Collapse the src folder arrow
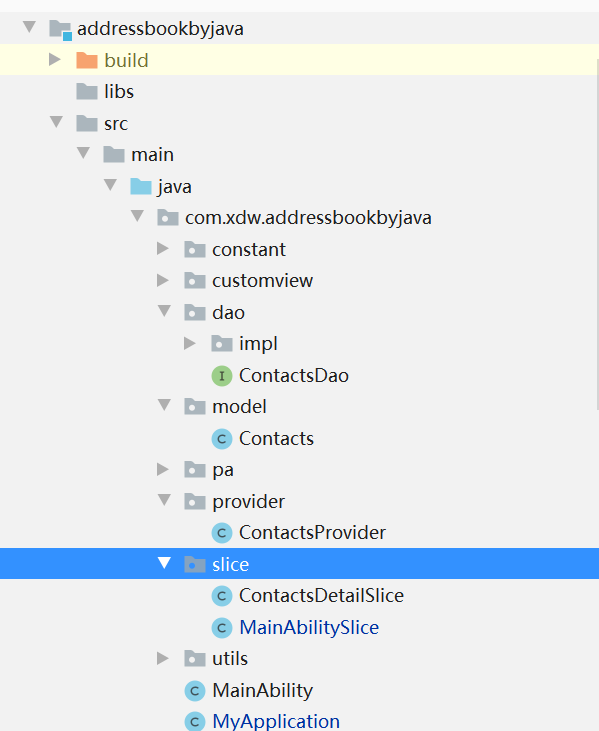The height and width of the screenshot is (731, 599). [x=56, y=122]
